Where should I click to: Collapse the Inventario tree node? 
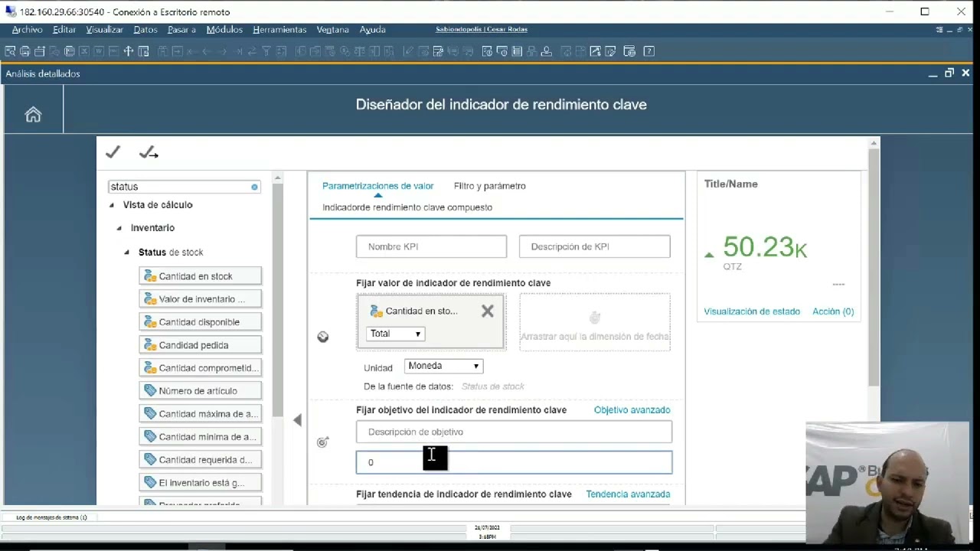[x=119, y=228]
